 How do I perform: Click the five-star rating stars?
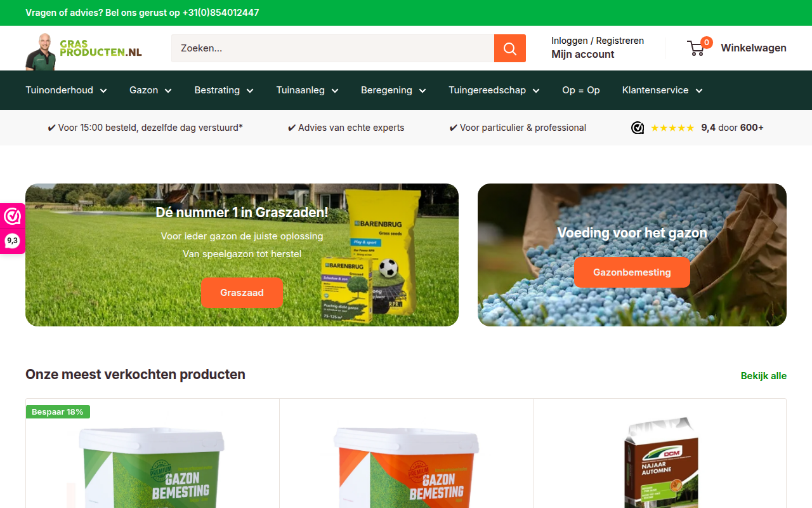click(x=672, y=128)
